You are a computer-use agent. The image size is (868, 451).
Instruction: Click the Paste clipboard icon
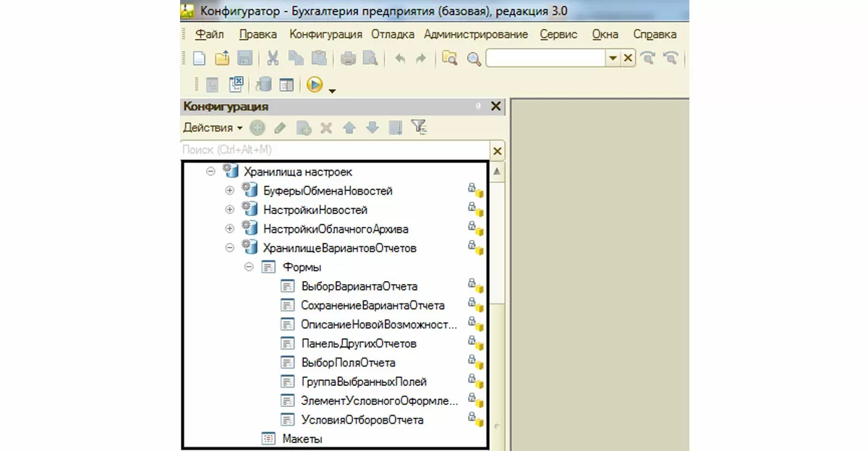click(x=318, y=59)
